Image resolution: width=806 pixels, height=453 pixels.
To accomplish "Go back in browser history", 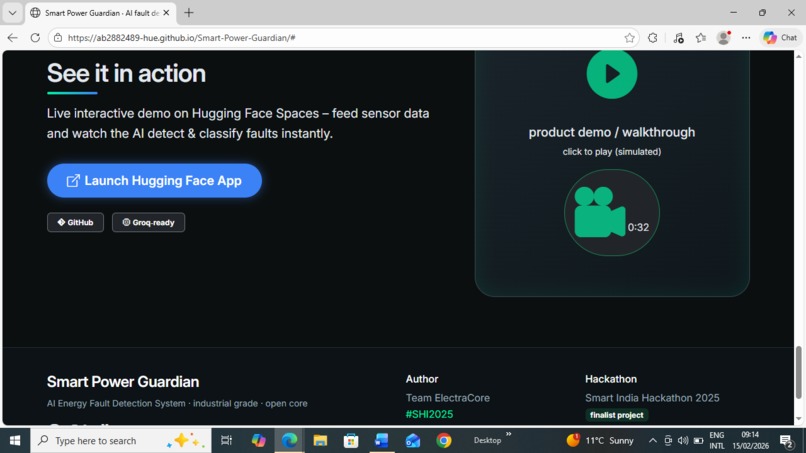I will point(12,38).
